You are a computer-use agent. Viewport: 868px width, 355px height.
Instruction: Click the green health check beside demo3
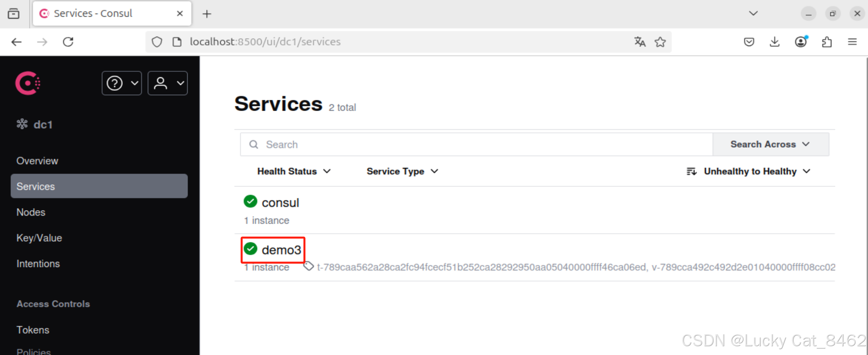(x=250, y=249)
